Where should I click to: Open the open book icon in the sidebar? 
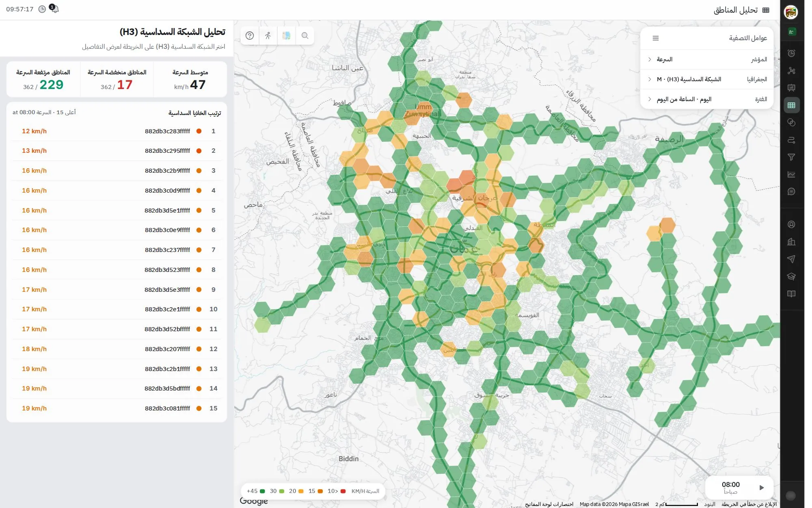click(x=791, y=293)
